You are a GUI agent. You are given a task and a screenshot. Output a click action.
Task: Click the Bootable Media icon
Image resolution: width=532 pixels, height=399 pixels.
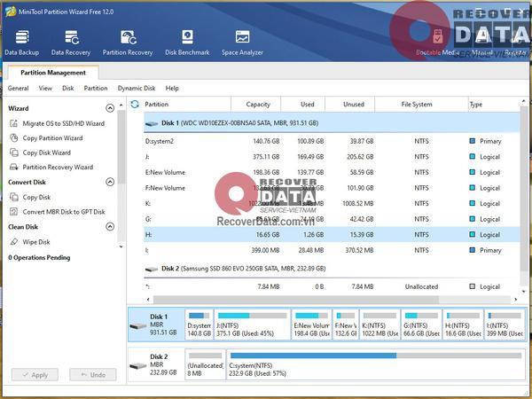pos(437,37)
